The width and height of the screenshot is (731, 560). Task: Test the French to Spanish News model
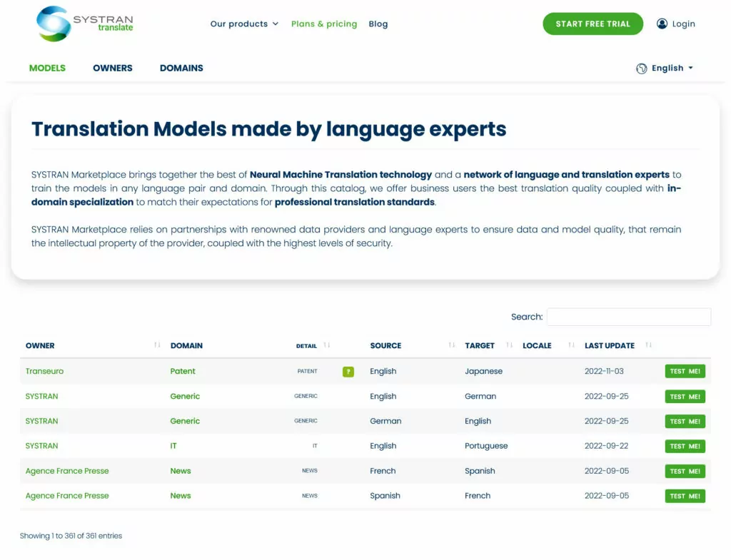pyautogui.click(x=685, y=471)
